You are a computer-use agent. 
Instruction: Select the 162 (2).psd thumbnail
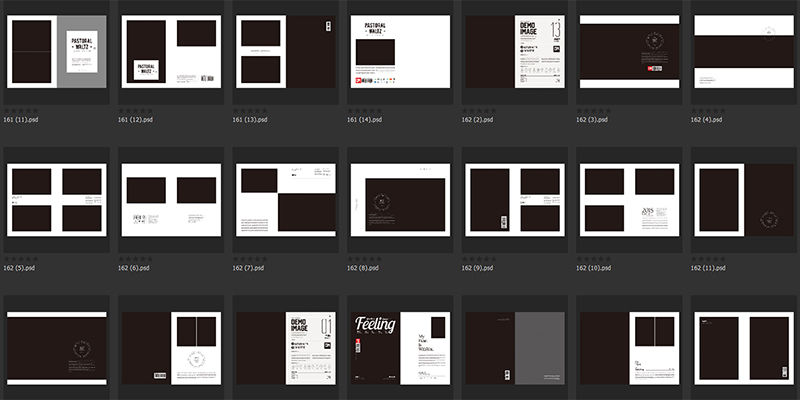tap(515, 52)
